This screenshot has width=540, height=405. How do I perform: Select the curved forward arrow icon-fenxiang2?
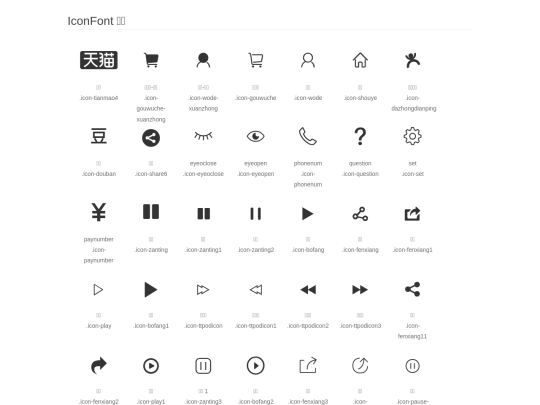click(x=99, y=366)
